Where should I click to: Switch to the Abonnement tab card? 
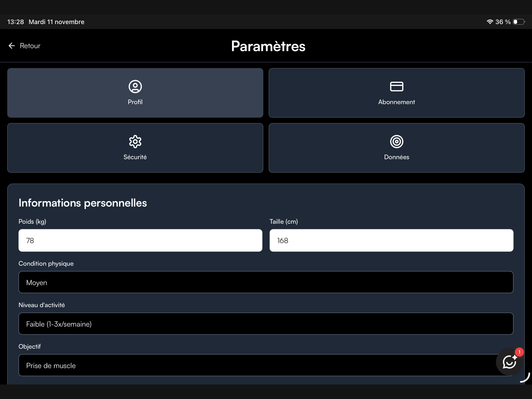point(397,93)
